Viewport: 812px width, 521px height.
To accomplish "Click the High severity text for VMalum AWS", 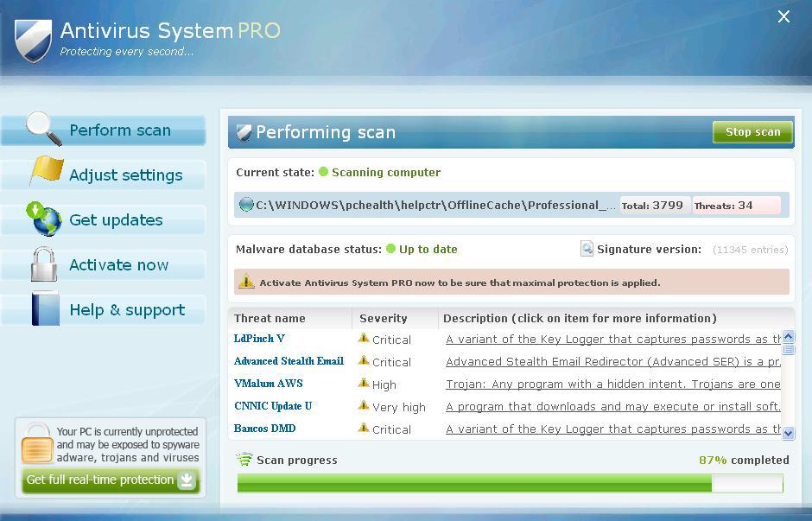I will (384, 384).
